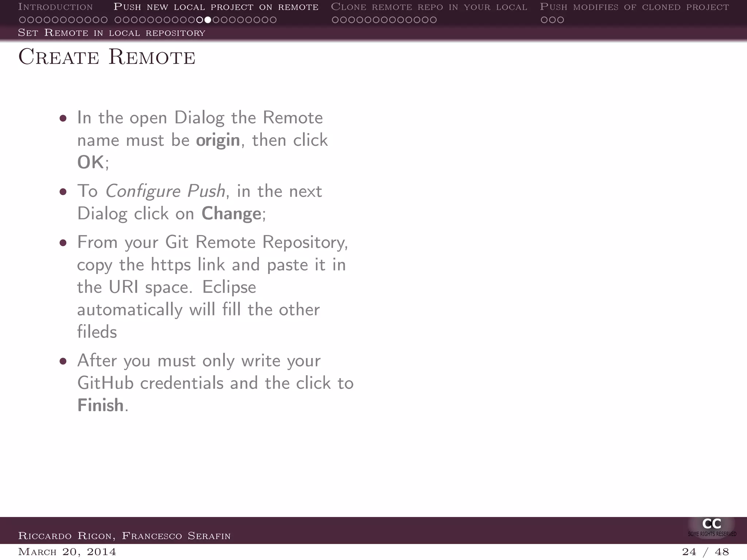Screen dimensions: 747x560
Task: Click the Creative Commons CC logo
Action: click(712, 524)
